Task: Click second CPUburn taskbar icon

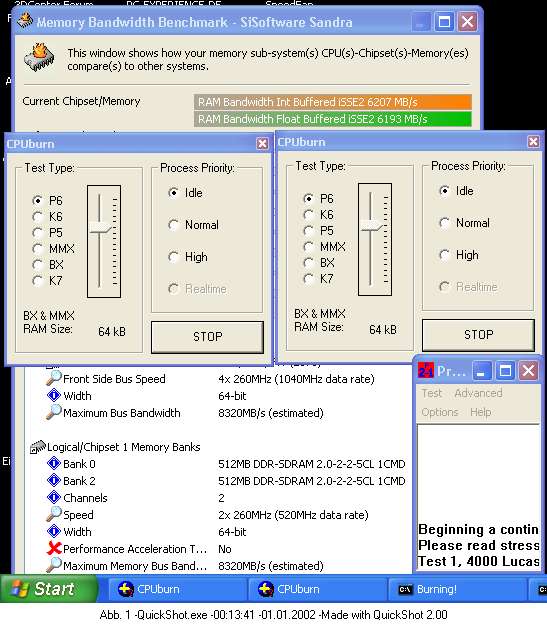Action: pyautogui.click(x=266, y=589)
